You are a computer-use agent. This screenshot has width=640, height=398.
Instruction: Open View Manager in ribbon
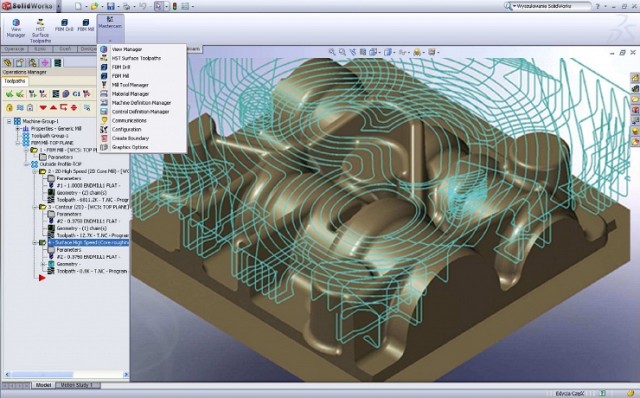[x=16, y=28]
